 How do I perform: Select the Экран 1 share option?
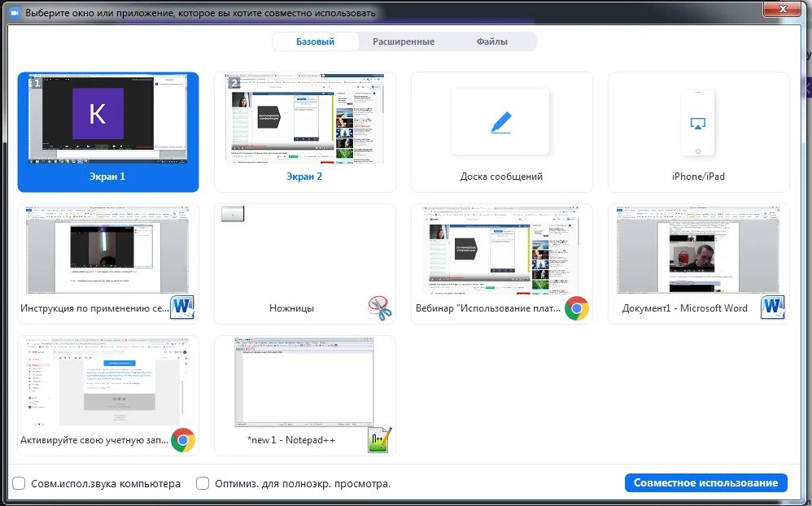(108, 132)
